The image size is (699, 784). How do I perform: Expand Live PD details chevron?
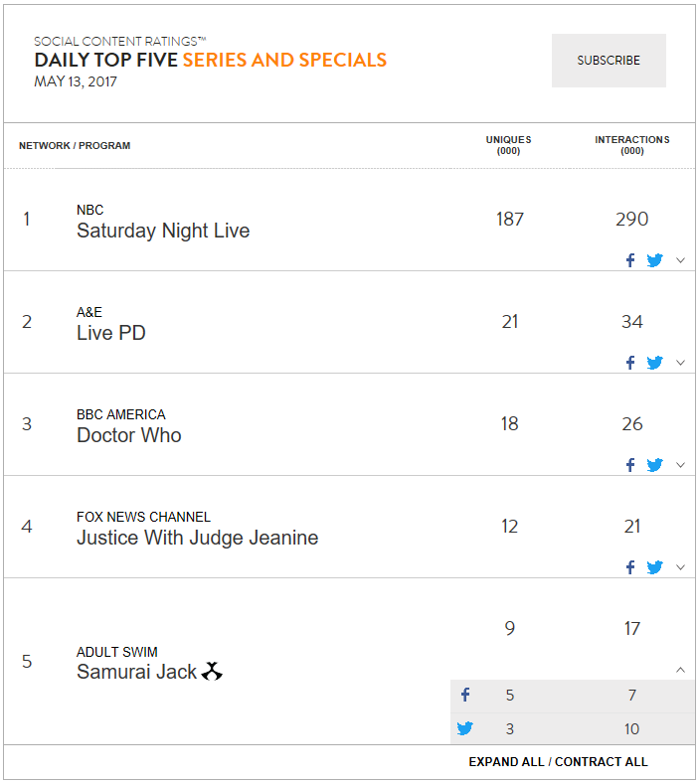[680, 363]
